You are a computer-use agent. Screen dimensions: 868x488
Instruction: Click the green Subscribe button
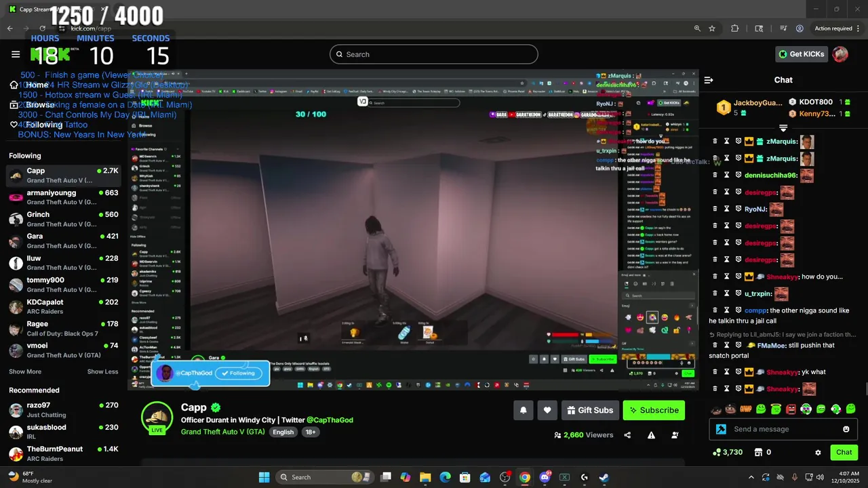pos(654,410)
